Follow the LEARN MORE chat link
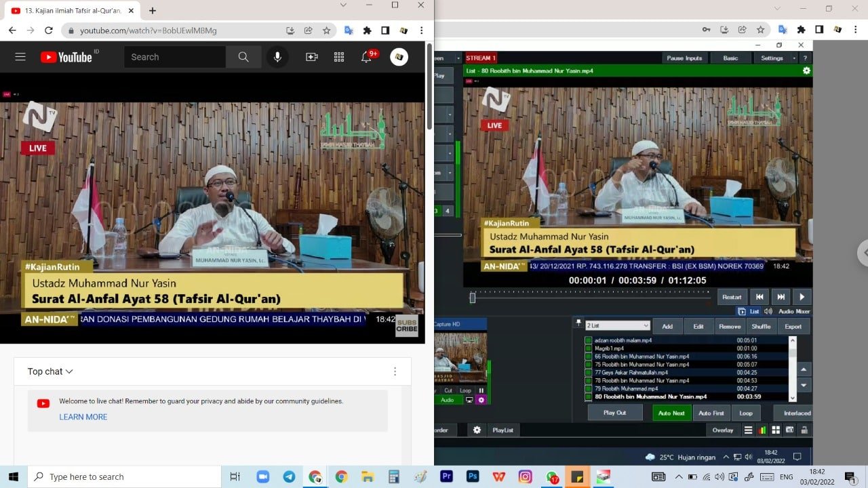Screen dimensions: 868x488 coord(83,417)
